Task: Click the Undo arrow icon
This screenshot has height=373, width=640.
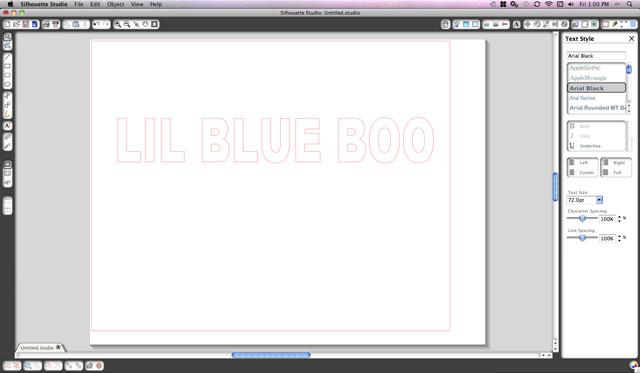Action: 96,24
